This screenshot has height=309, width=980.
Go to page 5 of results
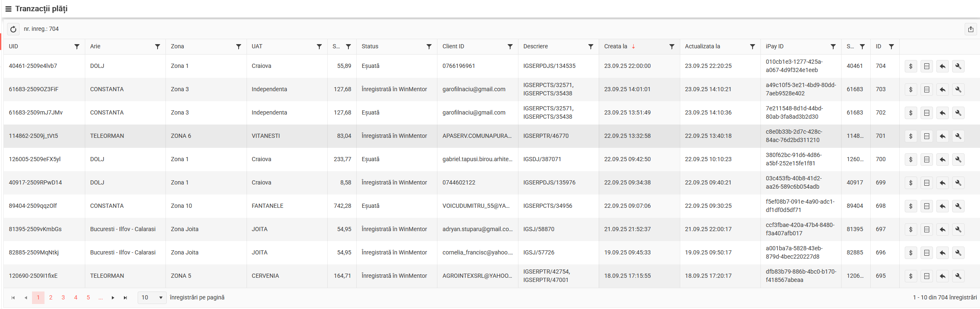click(x=88, y=298)
